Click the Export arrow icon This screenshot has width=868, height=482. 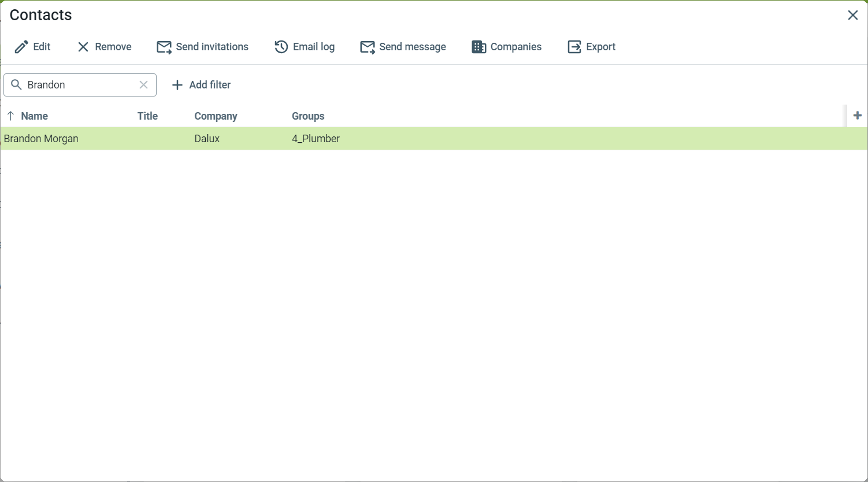(574, 47)
